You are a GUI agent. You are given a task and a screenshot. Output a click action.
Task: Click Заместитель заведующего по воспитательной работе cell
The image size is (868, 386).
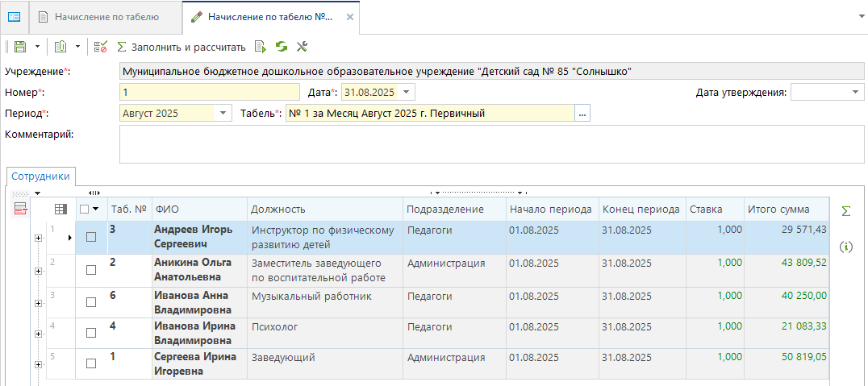tap(325, 270)
